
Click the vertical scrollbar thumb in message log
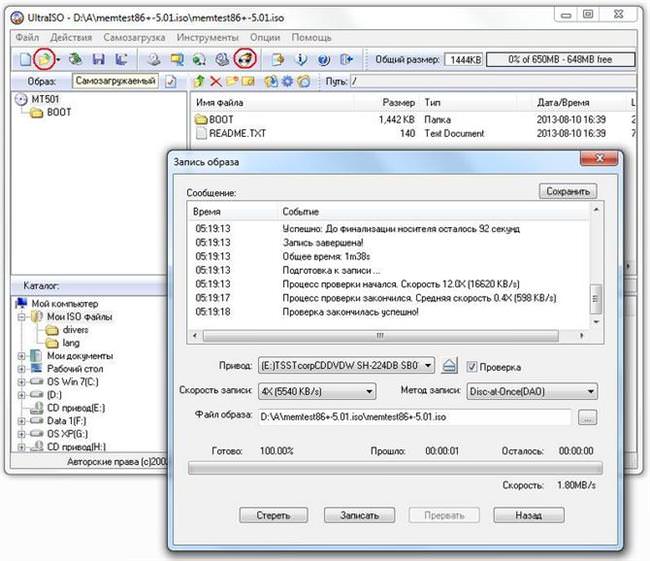point(596,299)
